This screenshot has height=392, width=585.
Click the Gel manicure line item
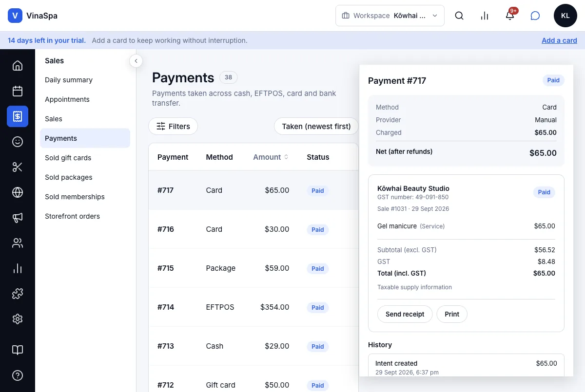(466, 226)
